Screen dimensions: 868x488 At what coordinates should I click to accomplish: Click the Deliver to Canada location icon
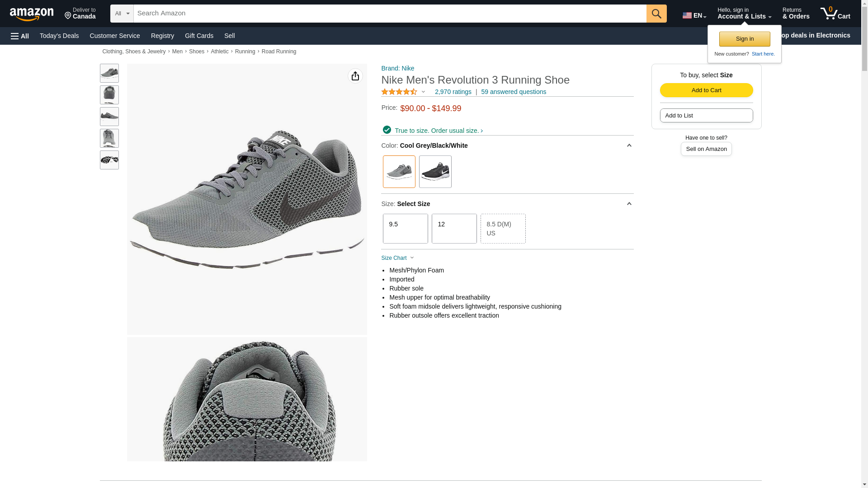click(x=68, y=16)
